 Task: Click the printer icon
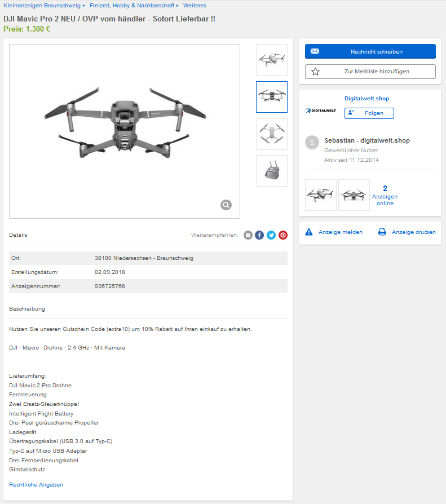(x=382, y=232)
